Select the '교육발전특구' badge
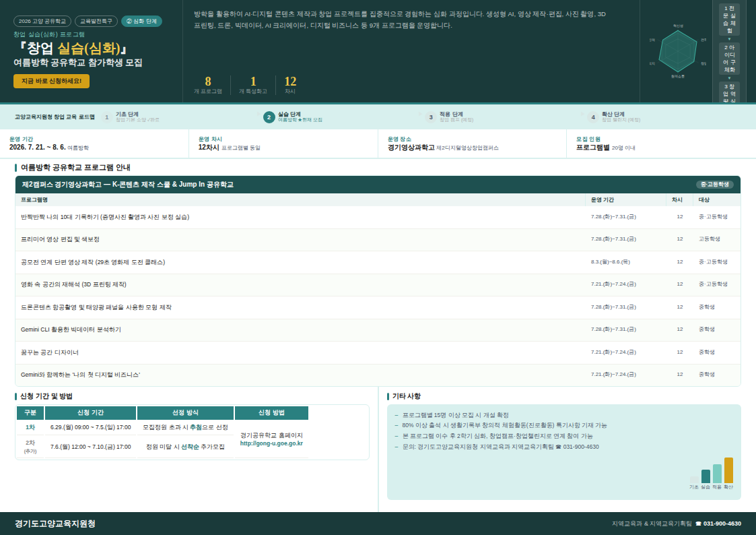Viewport: 756px width, 535px height. tap(96, 22)
